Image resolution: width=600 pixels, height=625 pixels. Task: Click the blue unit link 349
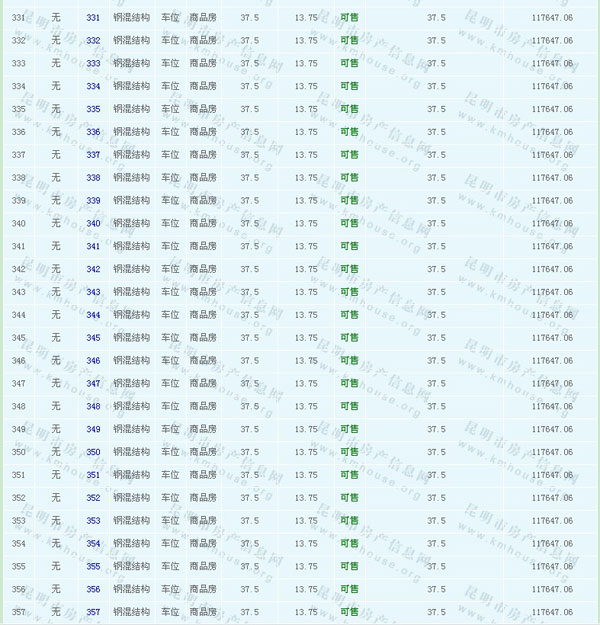pyautogui.click(x=93, y=429)
